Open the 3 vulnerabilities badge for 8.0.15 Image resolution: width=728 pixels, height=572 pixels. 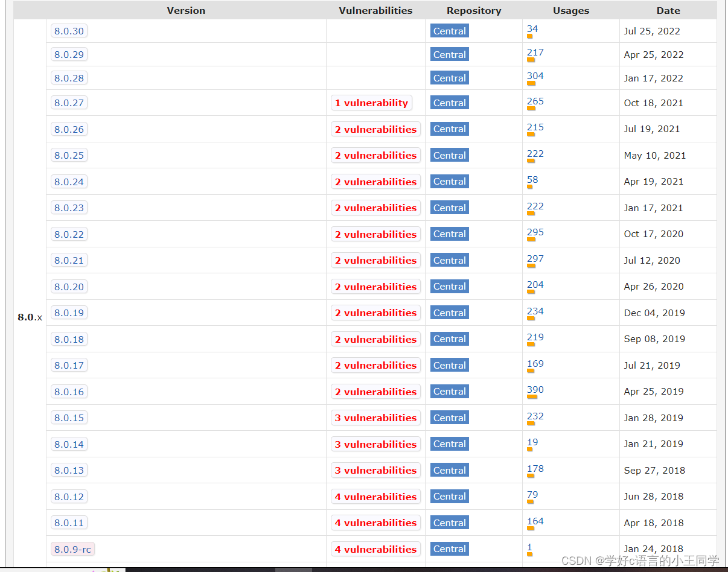click(x=375, y=418)
